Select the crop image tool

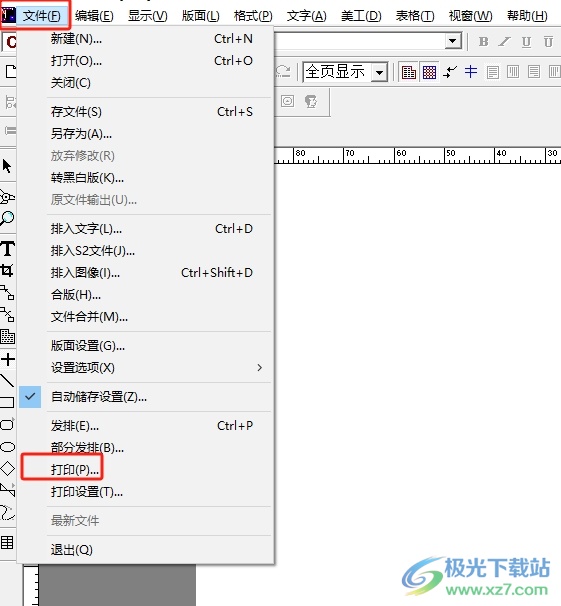click(x=7, y=270)
